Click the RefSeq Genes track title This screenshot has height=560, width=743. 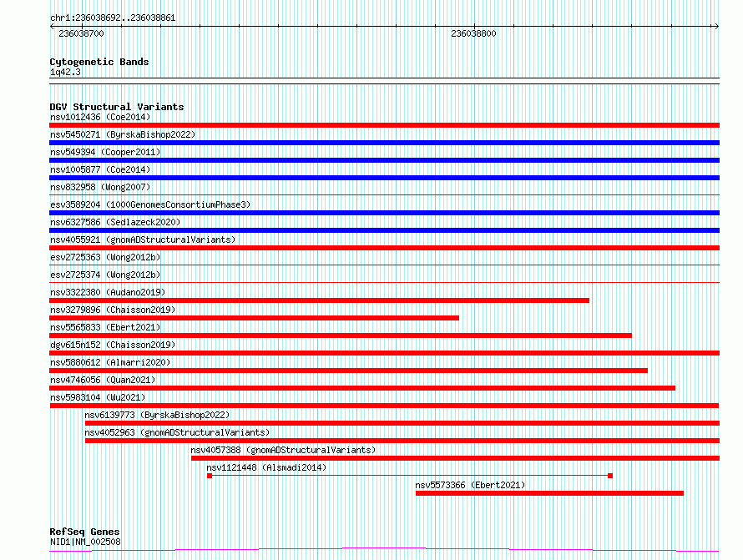[x=84, y=532]
